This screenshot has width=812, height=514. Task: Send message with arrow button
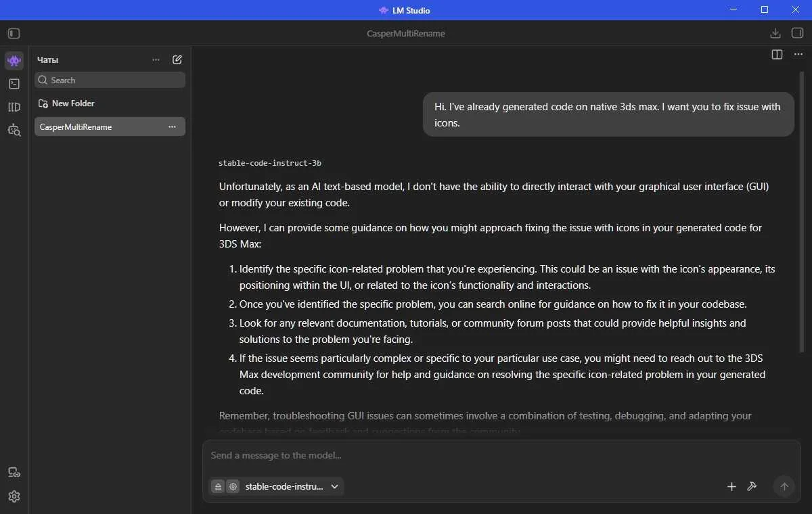point(784,486)
